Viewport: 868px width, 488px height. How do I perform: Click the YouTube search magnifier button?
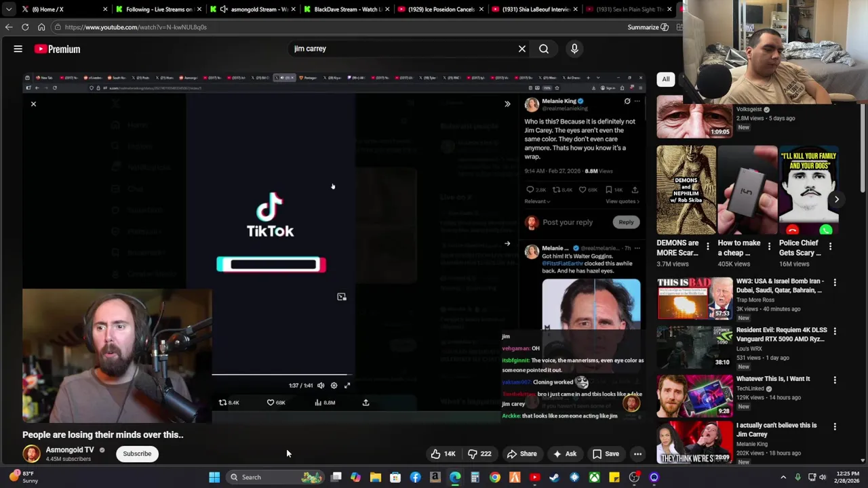pyautogui.click(x=544, y=49)
